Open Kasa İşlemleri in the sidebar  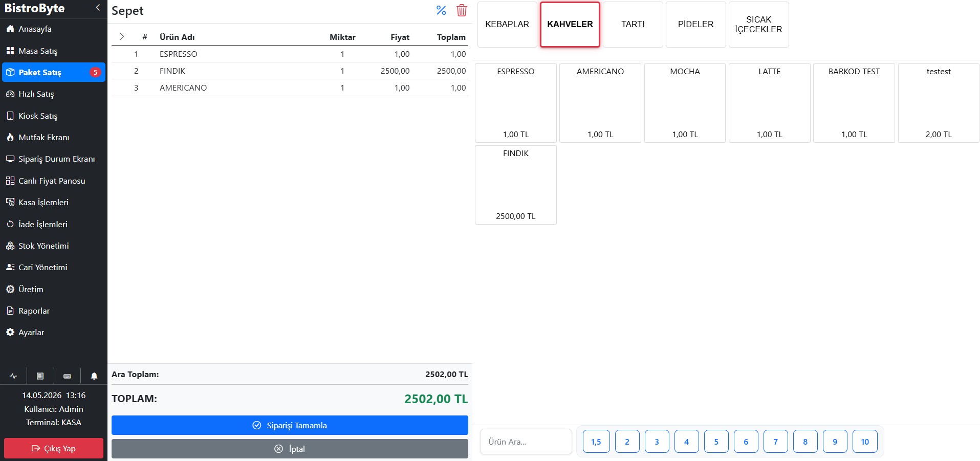pos(54,202)
